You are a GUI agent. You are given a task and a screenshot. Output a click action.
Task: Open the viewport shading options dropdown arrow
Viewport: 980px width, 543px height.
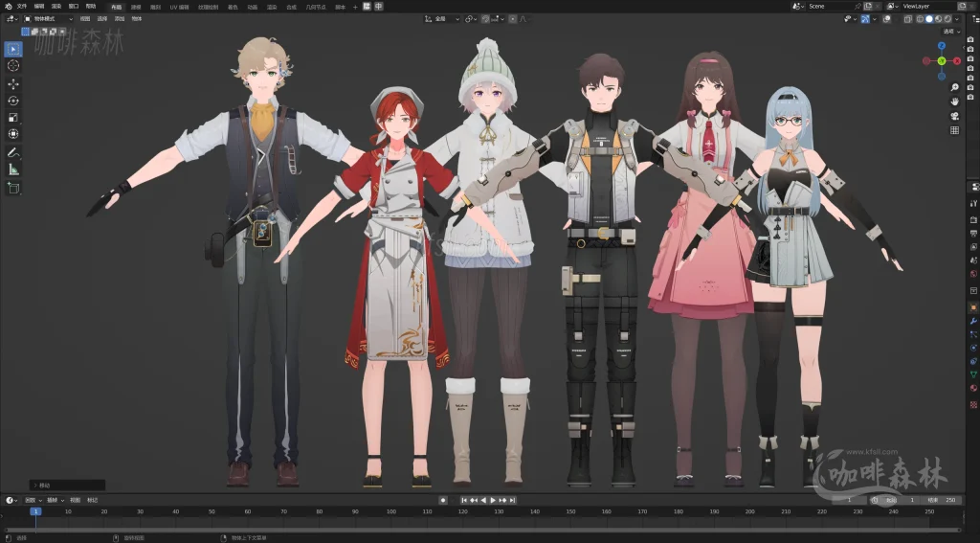[957, 19]
